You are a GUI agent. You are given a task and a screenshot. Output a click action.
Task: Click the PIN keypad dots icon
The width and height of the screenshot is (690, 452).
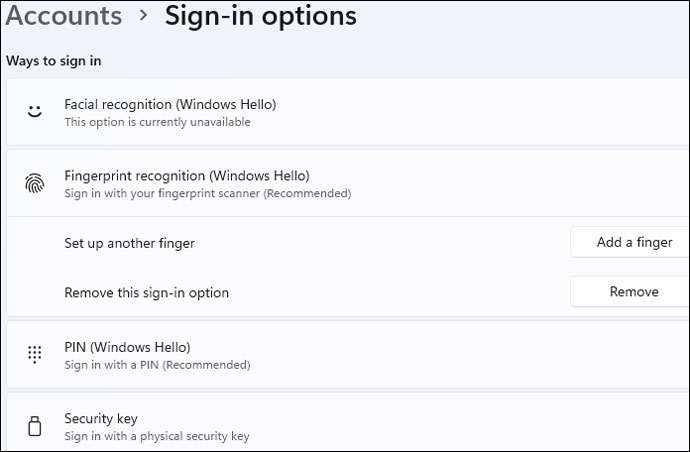pyautogui.click(x=35, y=355)
